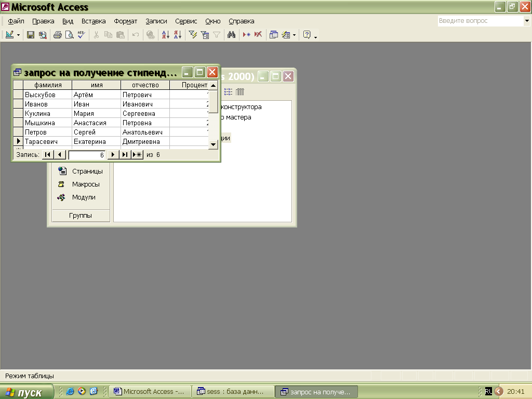Select the Тарасевич row using its record selector
The width and height of the screenshot is (532, 399).
click(18, 141)
